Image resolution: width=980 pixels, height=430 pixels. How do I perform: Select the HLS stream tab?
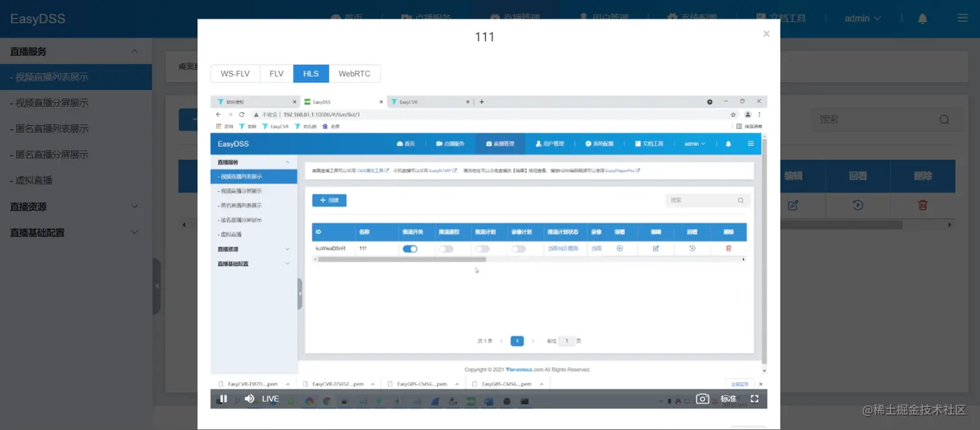(x=311, y=74)
